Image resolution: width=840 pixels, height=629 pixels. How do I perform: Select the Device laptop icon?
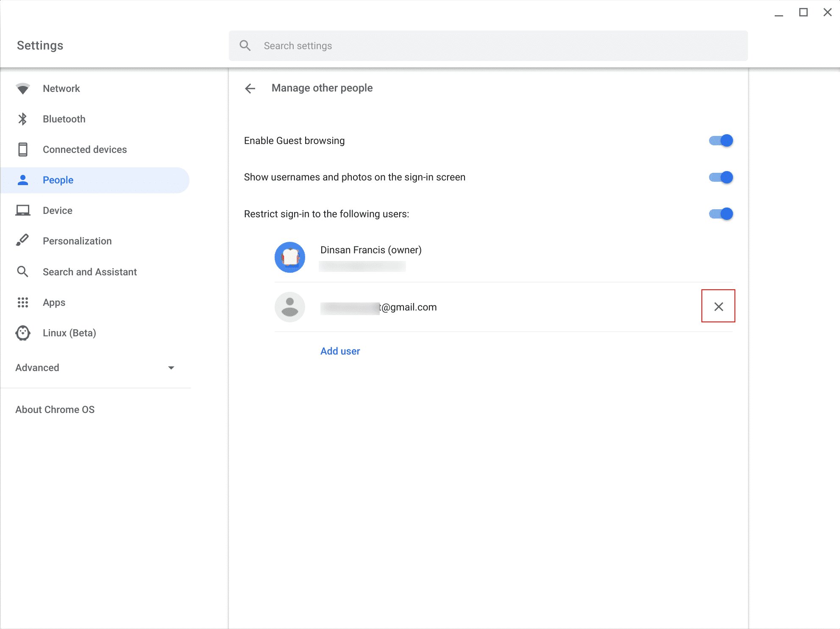coord(23,210)
